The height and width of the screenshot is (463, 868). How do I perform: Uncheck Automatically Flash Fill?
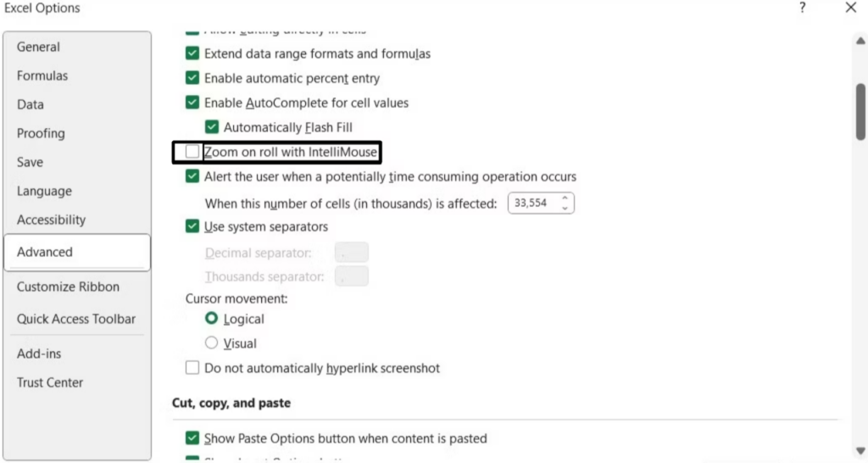212,128
